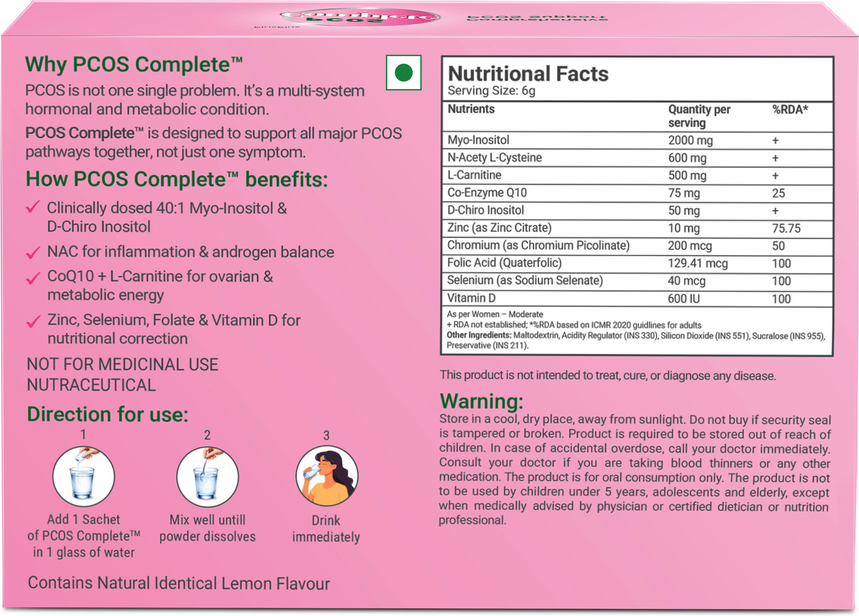Select the '2000 mg' quantity value
Viewport: 859px width, 616px height.
coord(690,140)
